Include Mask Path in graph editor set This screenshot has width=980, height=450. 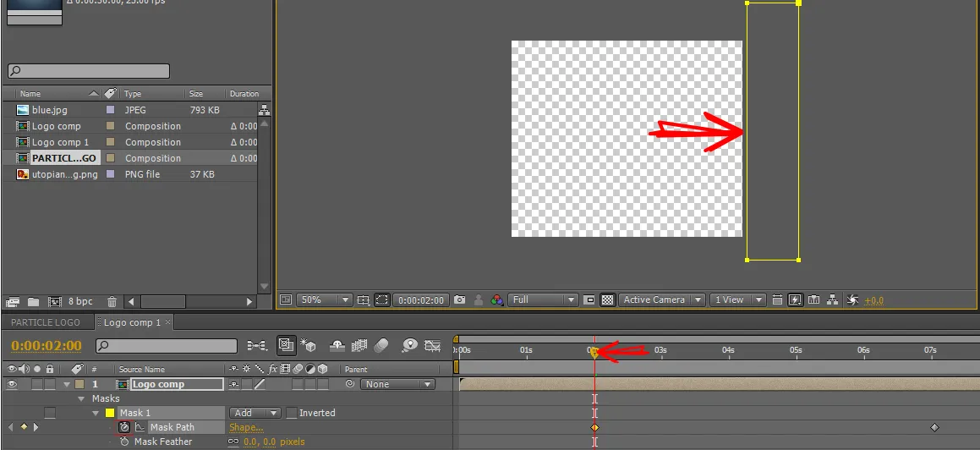[140, 427]
